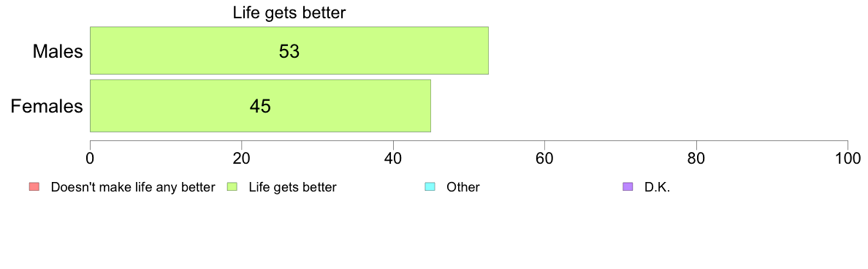The height and width of the screenshot is (269, 868).
Task: Click the Females green bar
Action: pyautogui.click(x=260, y=106)
